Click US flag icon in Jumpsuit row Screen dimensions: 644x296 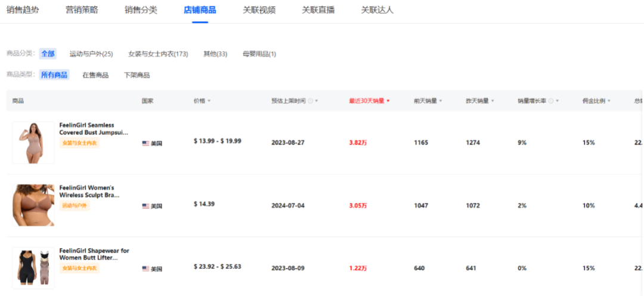[145, 143]
